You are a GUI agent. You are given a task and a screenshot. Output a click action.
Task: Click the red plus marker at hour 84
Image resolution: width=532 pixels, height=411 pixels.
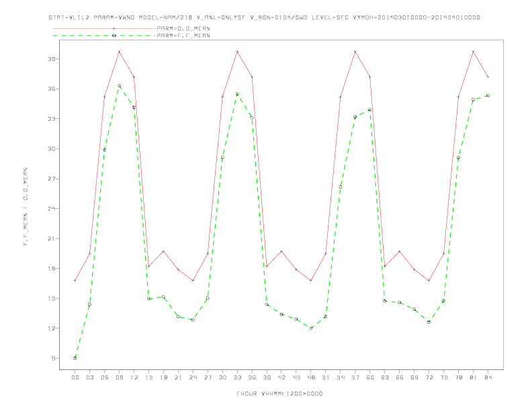(488, 77)
